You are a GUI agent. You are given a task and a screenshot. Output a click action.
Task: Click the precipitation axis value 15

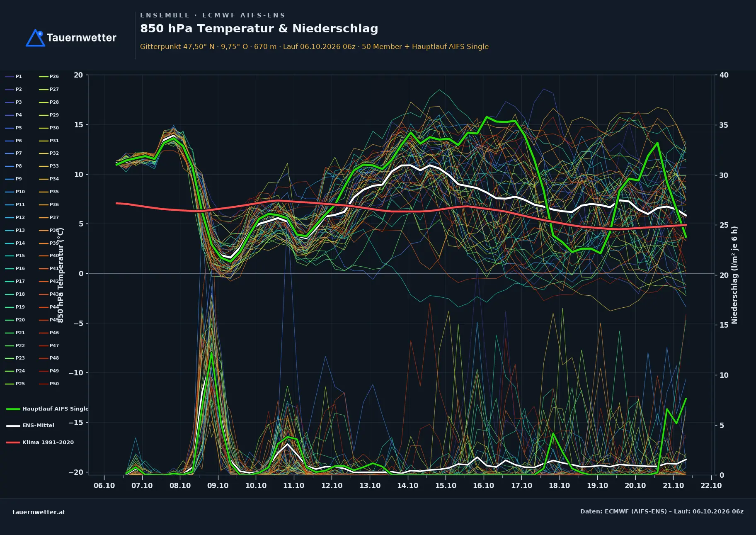pos(724,325)
